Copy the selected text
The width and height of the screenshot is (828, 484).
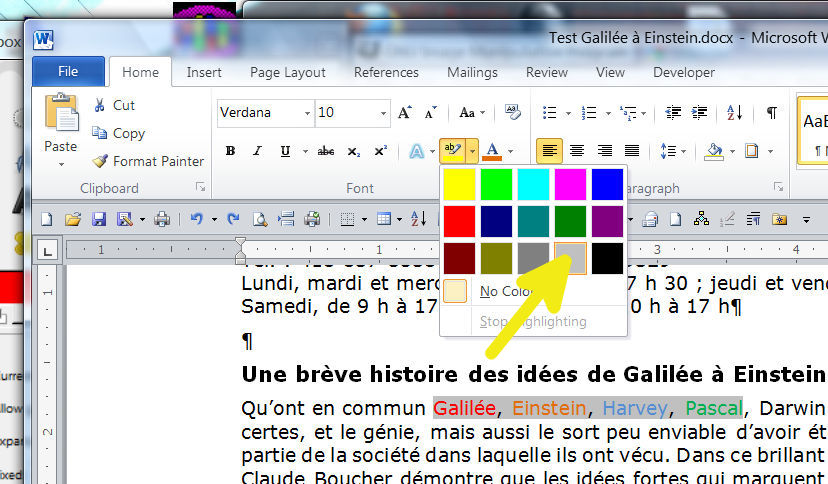118,133
